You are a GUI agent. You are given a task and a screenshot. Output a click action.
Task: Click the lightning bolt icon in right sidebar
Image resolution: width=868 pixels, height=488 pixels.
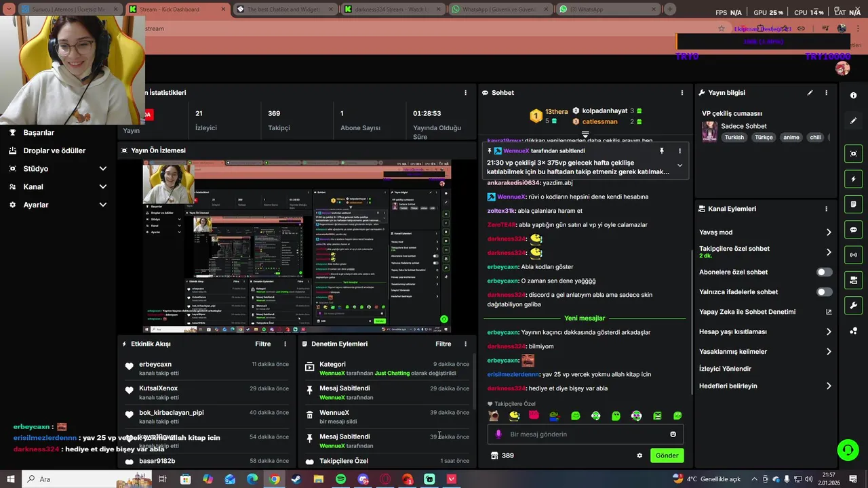tap(853, 179)
